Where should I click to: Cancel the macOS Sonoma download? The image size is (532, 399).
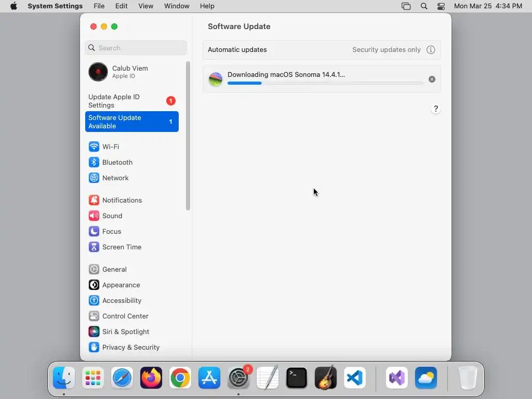(432, 79)
